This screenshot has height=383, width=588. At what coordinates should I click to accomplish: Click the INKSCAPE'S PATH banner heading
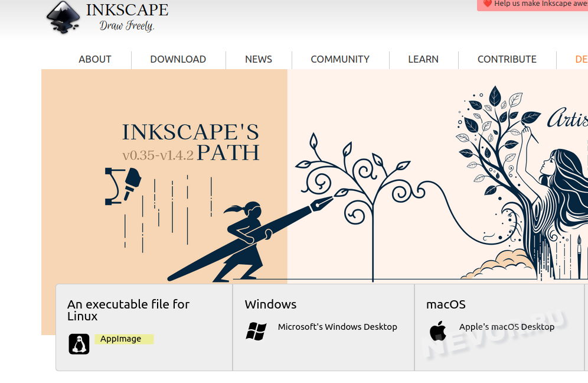coord(191,142)
